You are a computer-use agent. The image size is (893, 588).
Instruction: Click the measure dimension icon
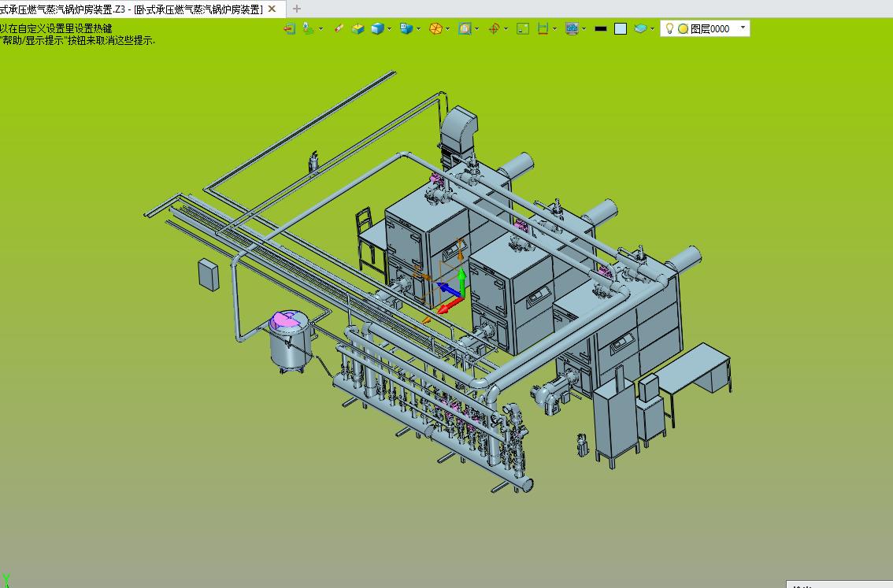tap(543, 28)
